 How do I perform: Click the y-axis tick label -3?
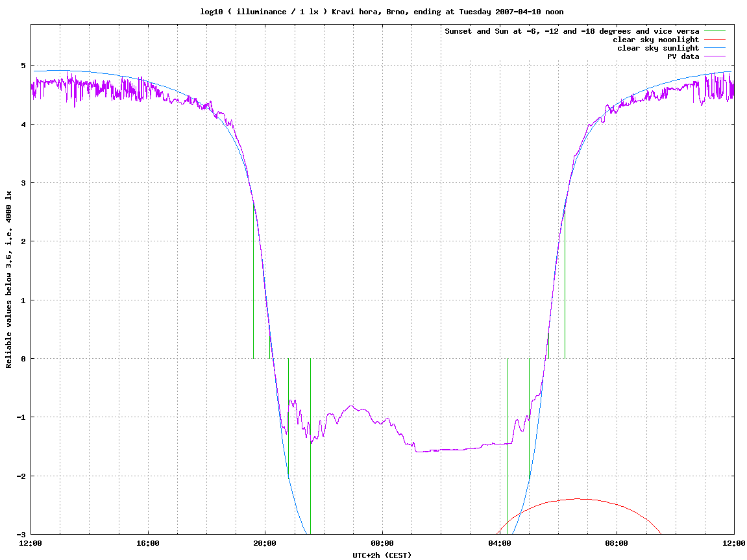(21, 534)
